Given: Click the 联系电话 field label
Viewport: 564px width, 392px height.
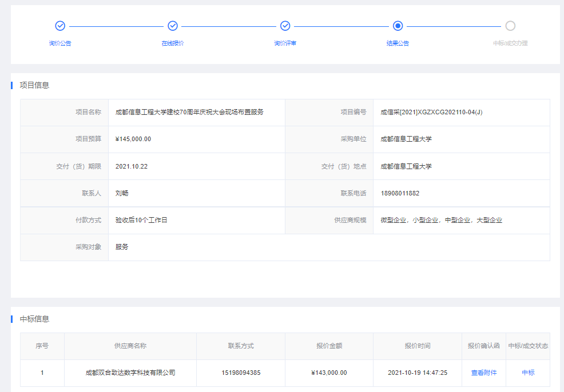Looking at the screenshot, I should coord(354,193).
